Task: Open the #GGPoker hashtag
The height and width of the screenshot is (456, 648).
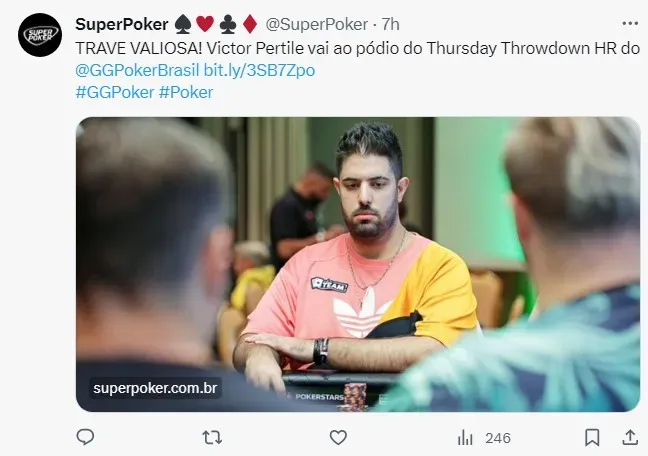Action: [115, 92]
